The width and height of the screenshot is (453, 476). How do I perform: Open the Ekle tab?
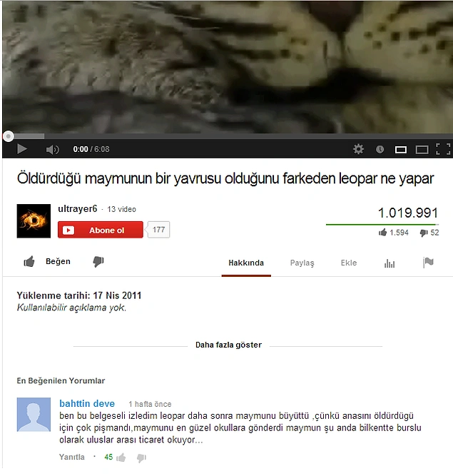click(x=349, y=263)
